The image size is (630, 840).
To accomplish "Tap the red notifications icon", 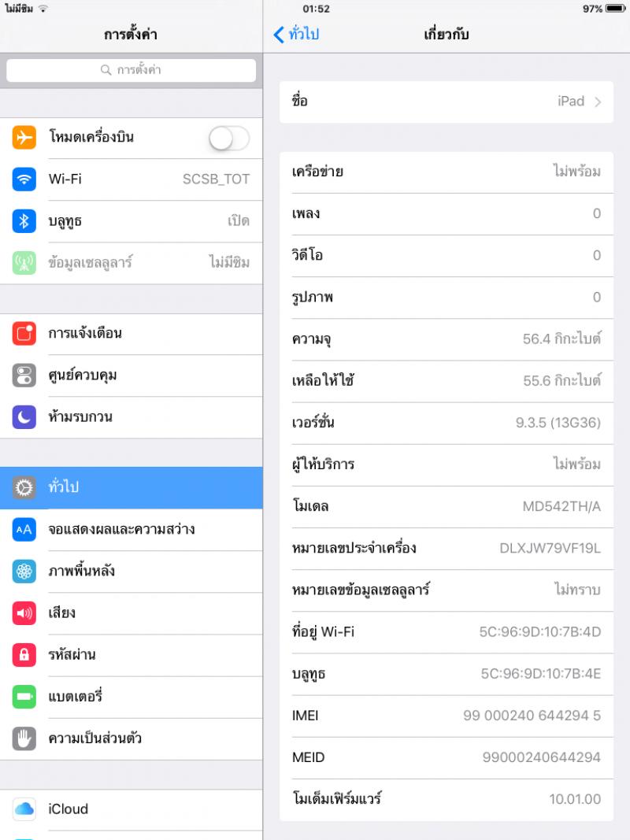I will [24, 333].
